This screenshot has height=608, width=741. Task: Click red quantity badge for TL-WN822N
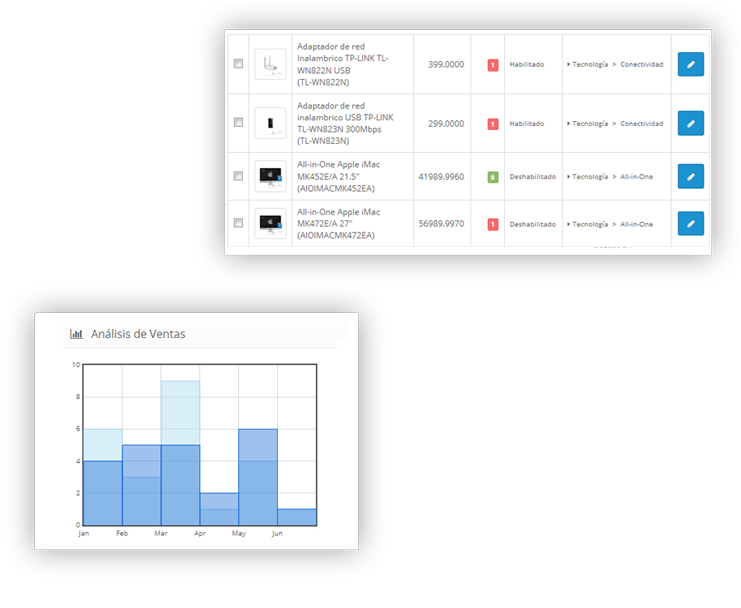tap(492, 65)
